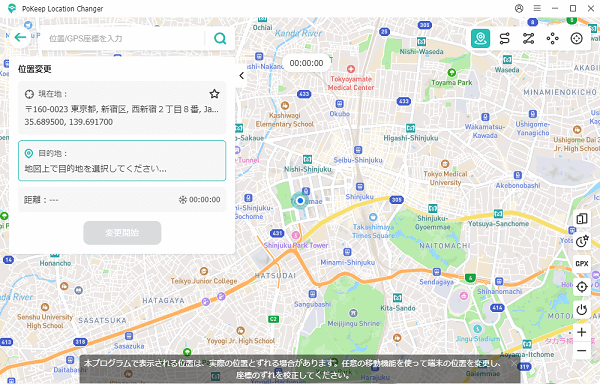Open user account icon in title bar
This screenshot has height=384, width=600.
pyautogui.click(x=519, y=8)
